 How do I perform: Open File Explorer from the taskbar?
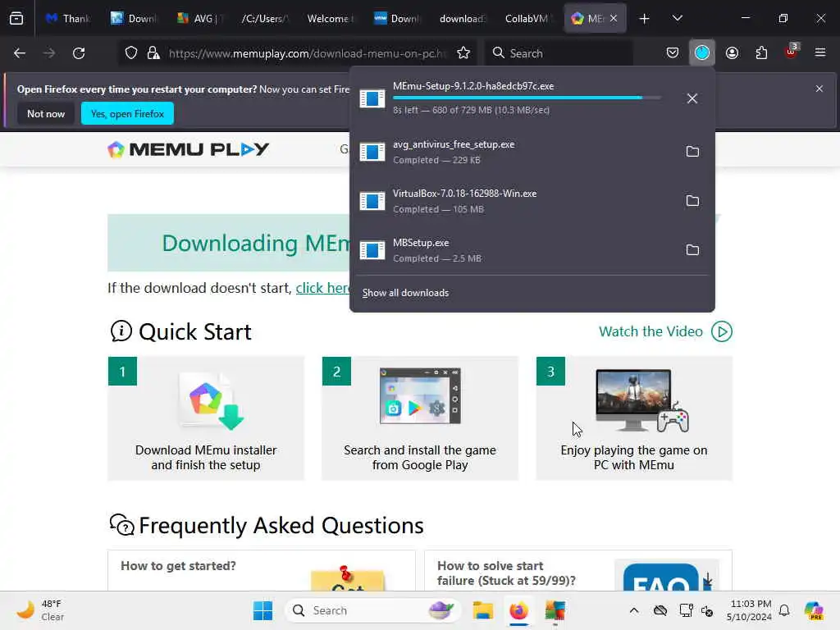pyautogui.click(x=482, y=610)
